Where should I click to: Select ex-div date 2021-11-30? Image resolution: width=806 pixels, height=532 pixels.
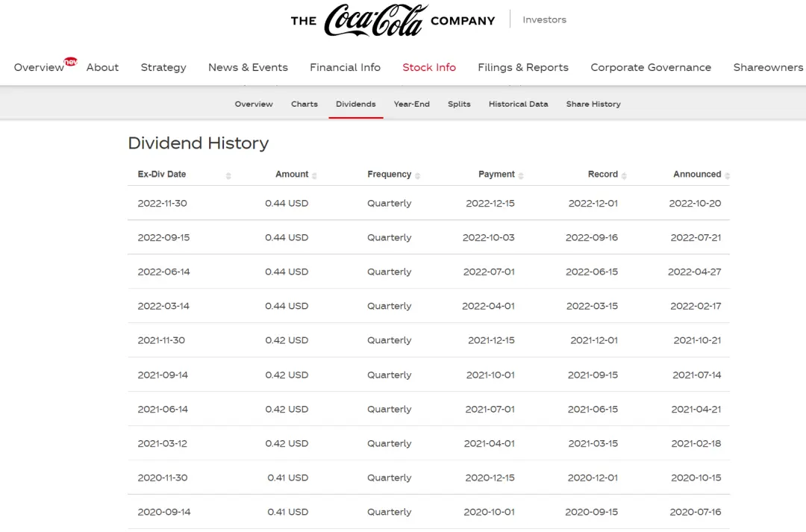tap(161, 340)
